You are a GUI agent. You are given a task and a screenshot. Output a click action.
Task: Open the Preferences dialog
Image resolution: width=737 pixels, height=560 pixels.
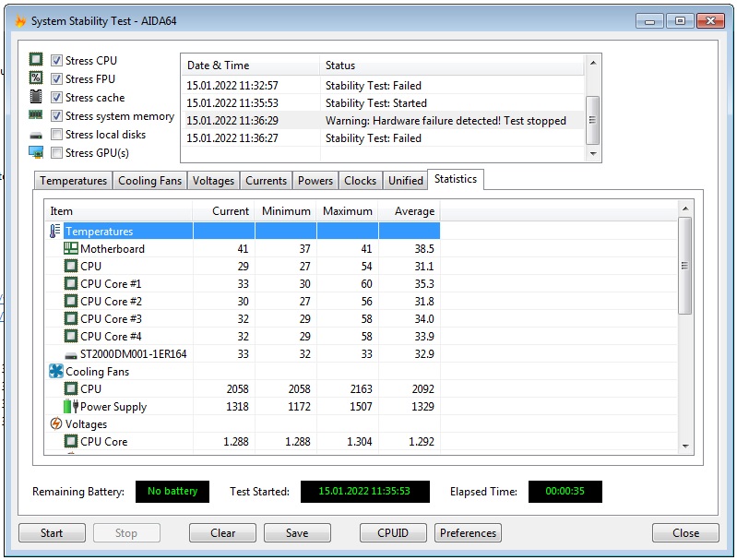[x=468, y=532]
